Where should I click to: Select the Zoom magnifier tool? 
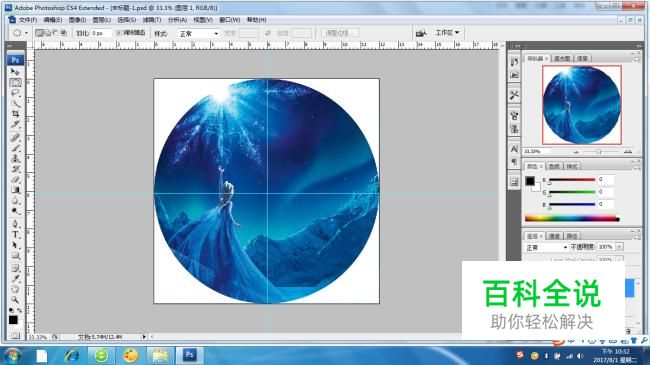coord(15,299)
